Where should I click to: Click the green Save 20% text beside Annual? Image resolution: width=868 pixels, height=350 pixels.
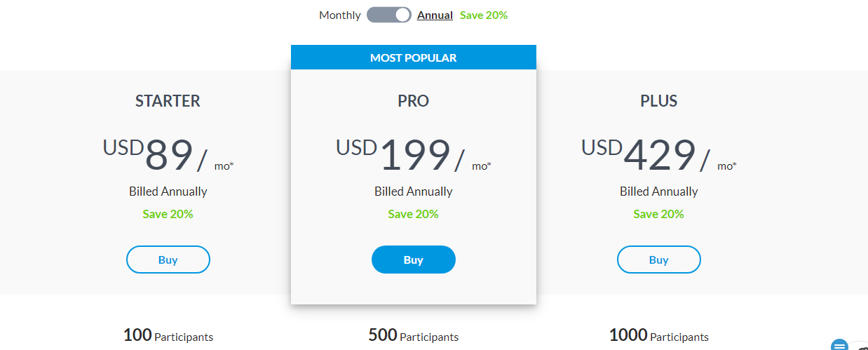point(484,15)
